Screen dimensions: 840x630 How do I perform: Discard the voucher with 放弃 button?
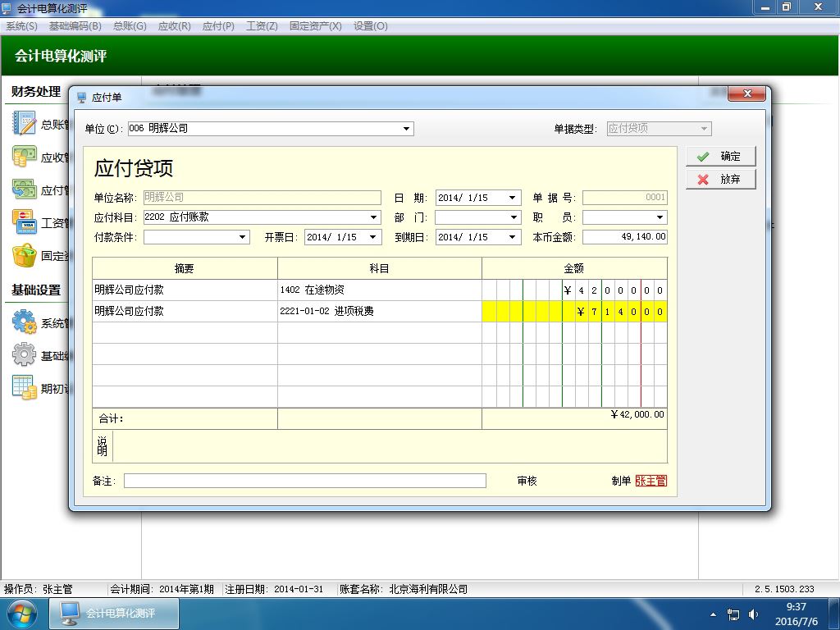click(720, 180)
